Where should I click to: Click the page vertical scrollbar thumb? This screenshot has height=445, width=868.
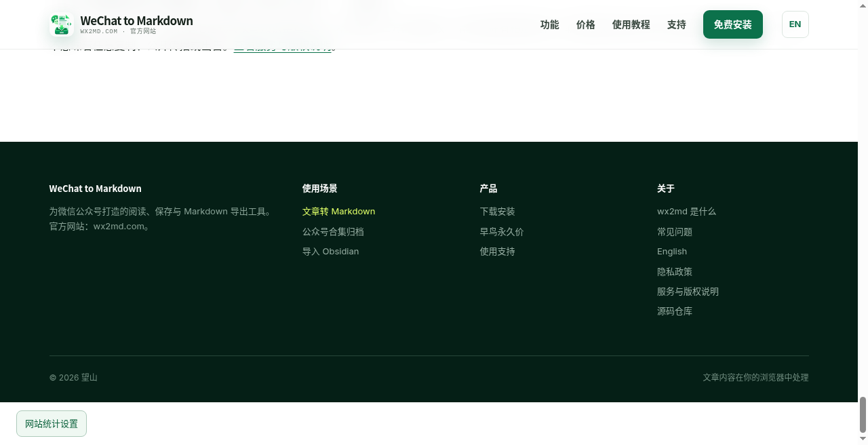(863, 414)
